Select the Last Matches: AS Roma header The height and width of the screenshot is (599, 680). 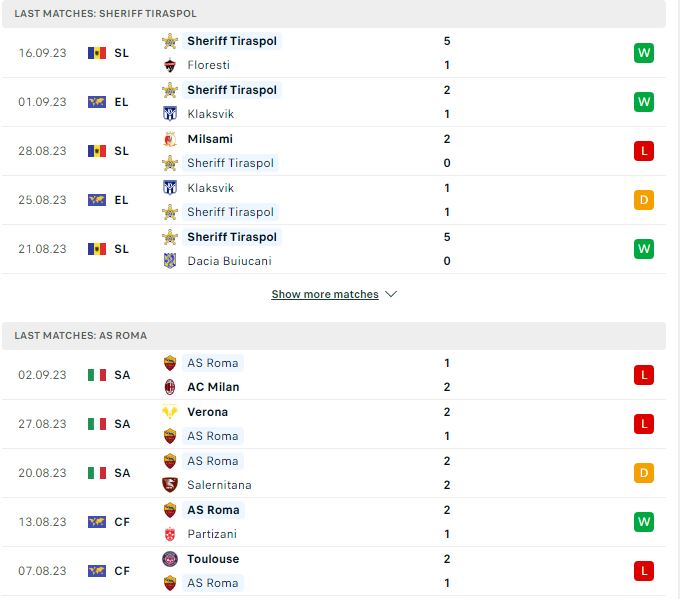pyautogui.click(x=333, y=335)
